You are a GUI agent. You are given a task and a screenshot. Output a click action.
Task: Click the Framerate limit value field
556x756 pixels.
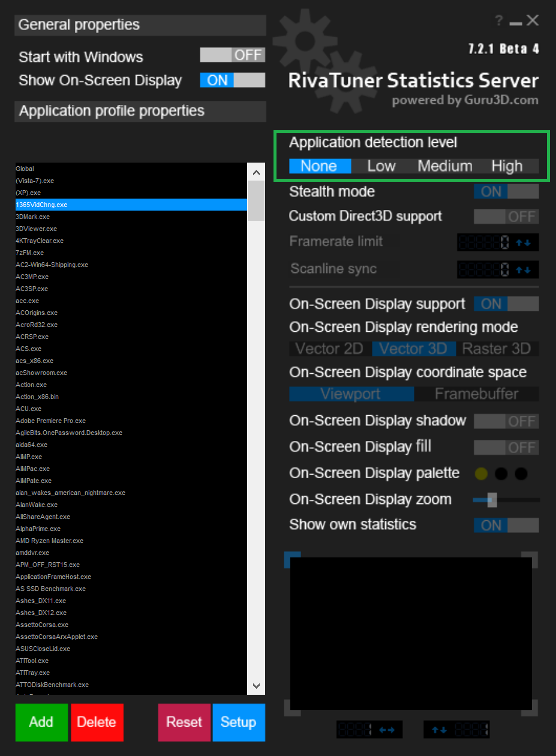485,242
